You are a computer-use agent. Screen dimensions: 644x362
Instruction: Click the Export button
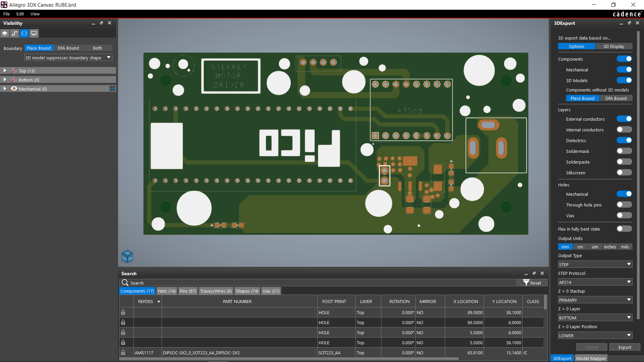pos(625,347)
